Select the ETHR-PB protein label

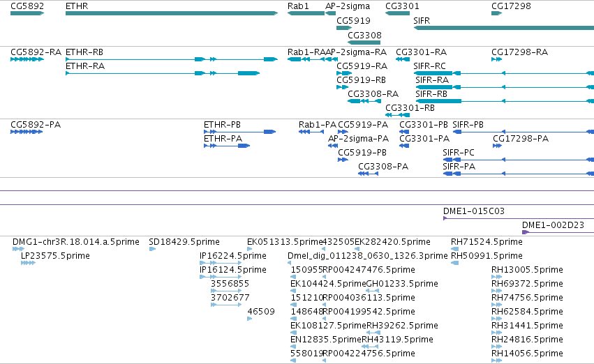(223, 125)
